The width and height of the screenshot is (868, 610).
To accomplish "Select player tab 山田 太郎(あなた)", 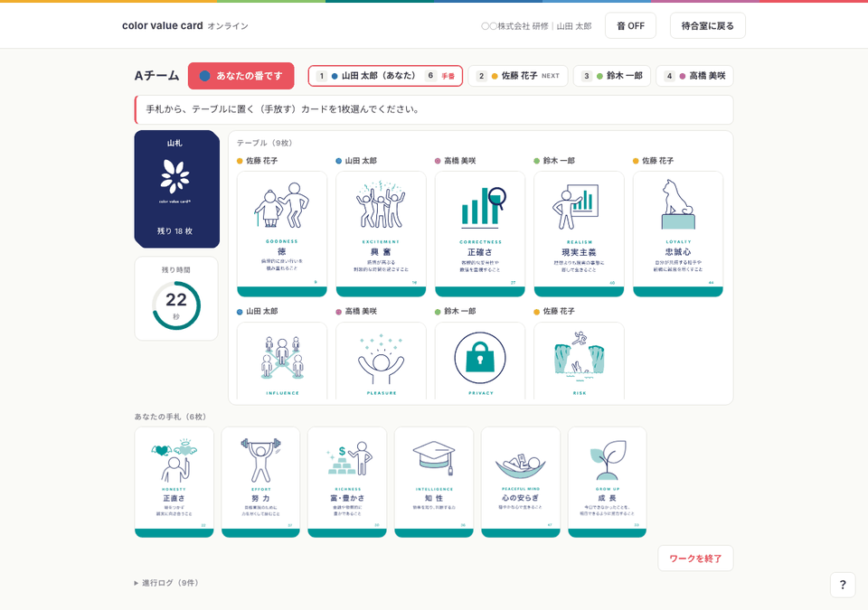I will pos(385,76).
